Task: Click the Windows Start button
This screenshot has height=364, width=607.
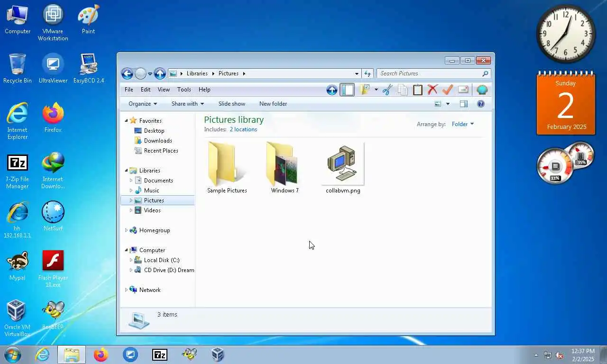Action: coord(12,355)
